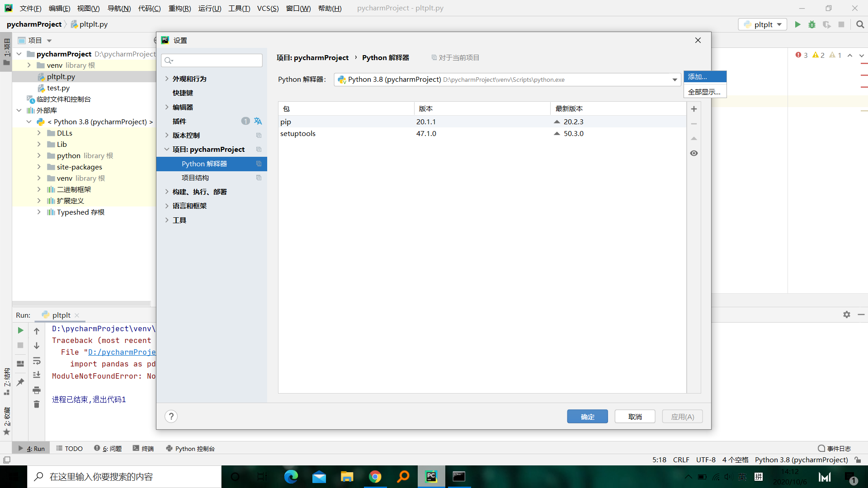
Task: Expand the 工具 settings category
Action: [166, 220]
